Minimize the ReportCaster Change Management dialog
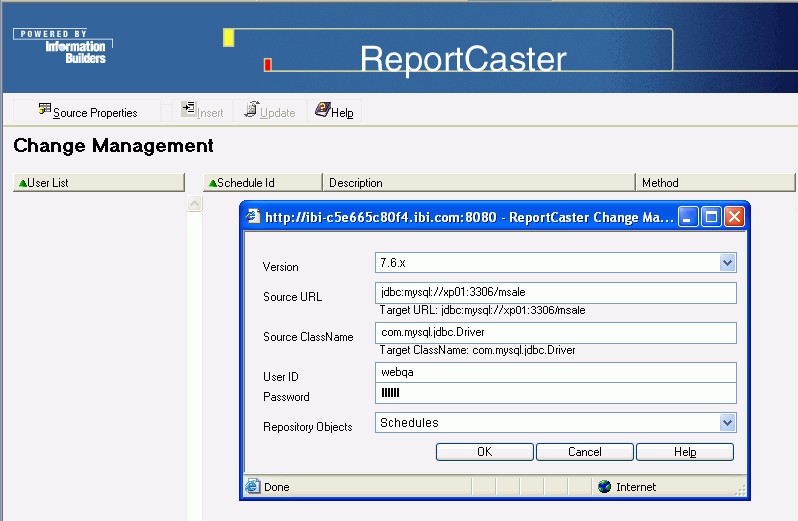 (688, 217)
